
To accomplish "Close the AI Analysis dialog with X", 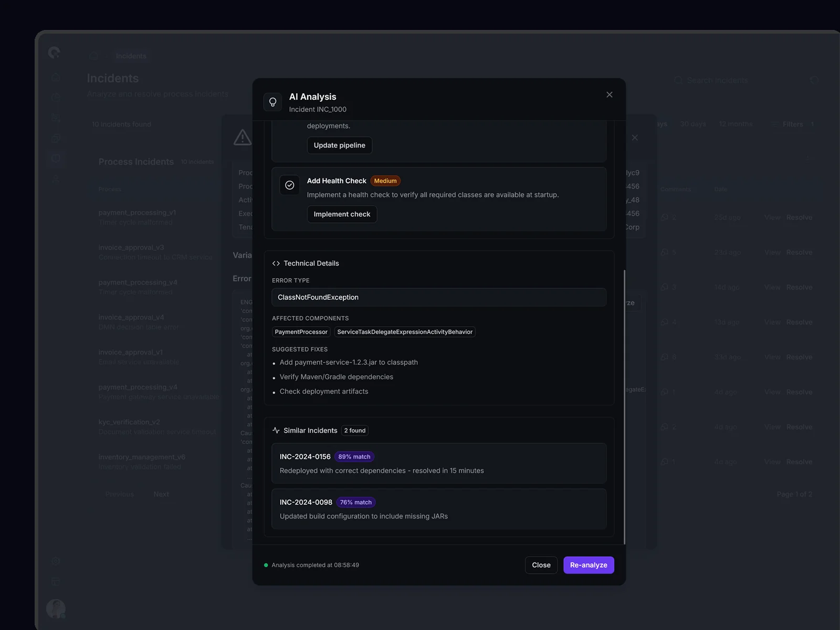I will coord(609,94).
